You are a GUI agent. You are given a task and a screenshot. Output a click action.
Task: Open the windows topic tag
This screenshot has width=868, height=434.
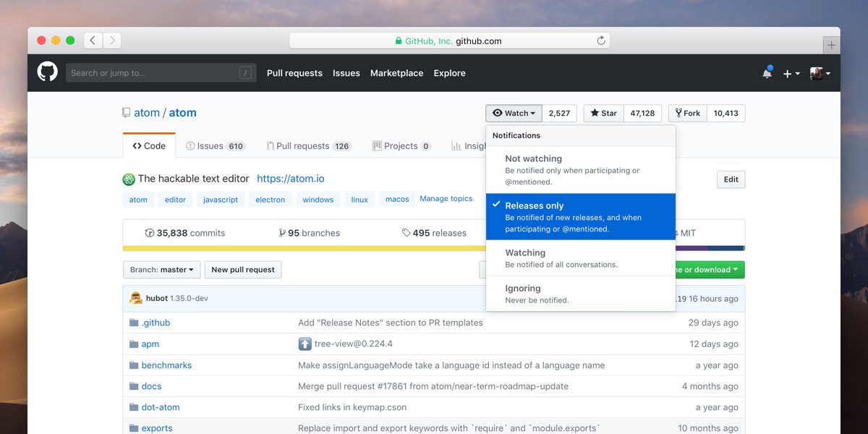(x=318, y=200)
